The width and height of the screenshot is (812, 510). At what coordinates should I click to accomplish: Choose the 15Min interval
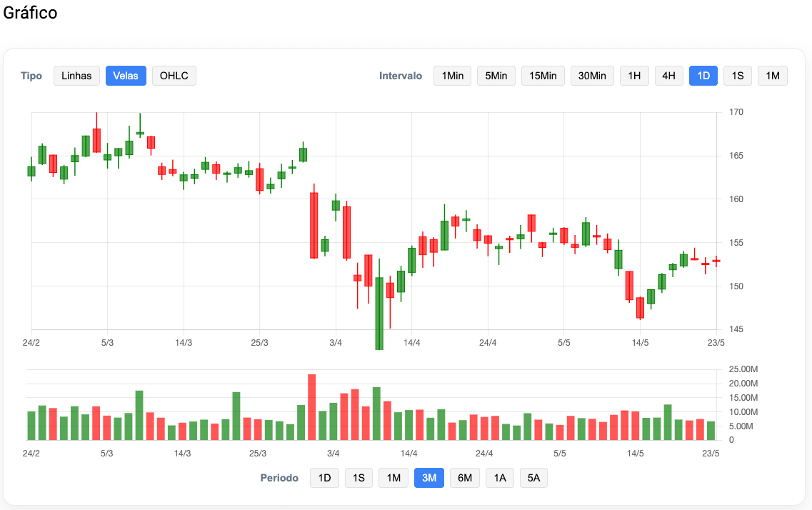(543, 76)
